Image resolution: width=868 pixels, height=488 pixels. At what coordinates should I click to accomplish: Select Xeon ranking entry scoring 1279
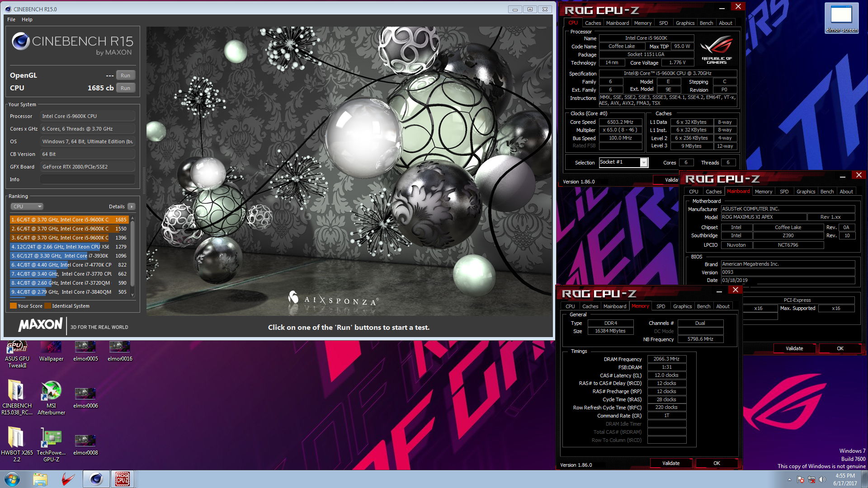pos(70,247)
